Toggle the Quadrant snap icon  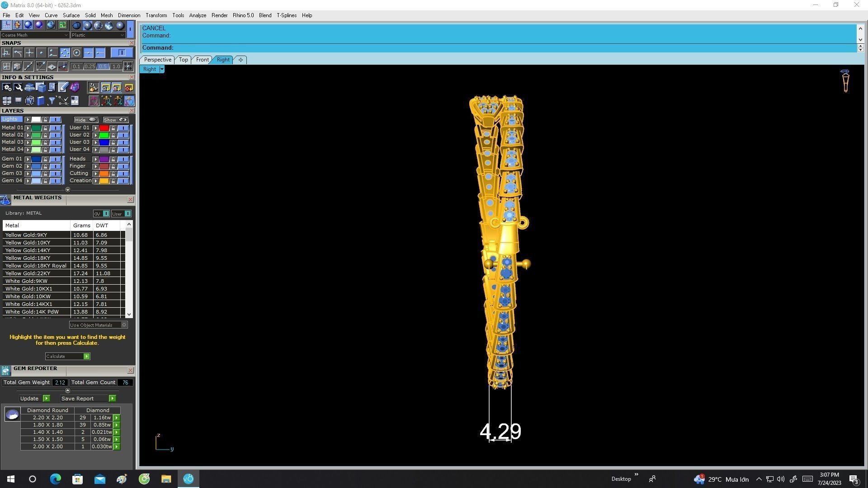(x=65, y=52)
